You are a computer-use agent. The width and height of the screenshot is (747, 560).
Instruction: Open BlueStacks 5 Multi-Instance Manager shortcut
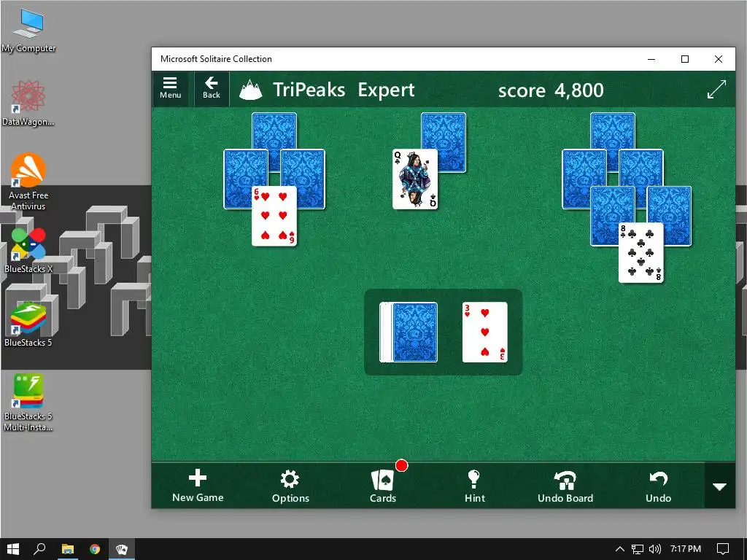(28, 402)
